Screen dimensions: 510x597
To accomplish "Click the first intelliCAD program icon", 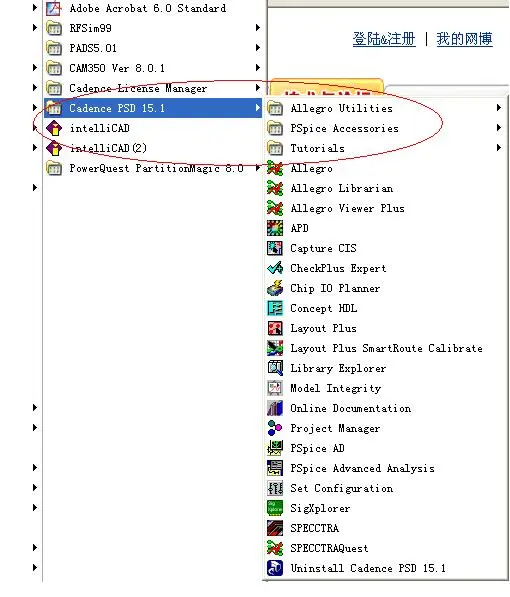I will coord(54,128).
